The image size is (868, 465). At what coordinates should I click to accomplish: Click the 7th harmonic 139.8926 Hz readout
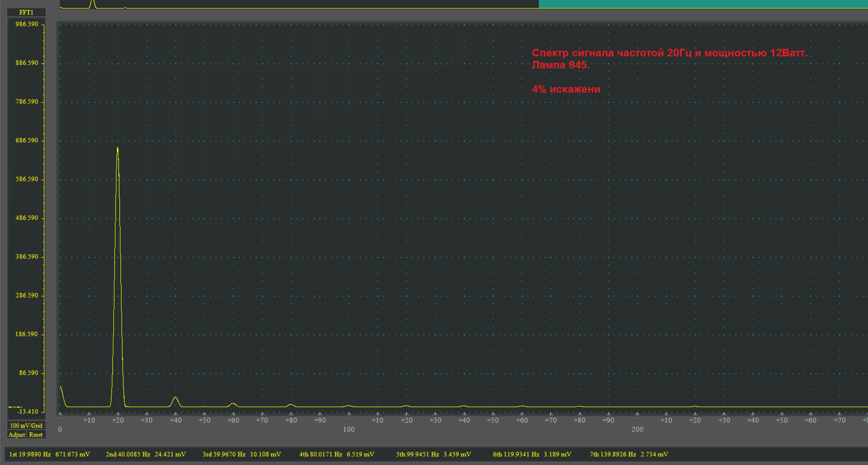[x=629, y=454]
